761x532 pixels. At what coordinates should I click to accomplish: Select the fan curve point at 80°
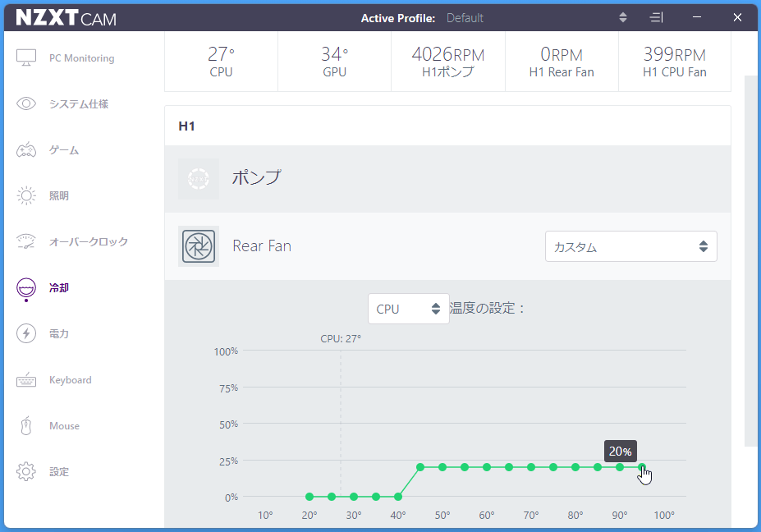(x=575, y=467)
